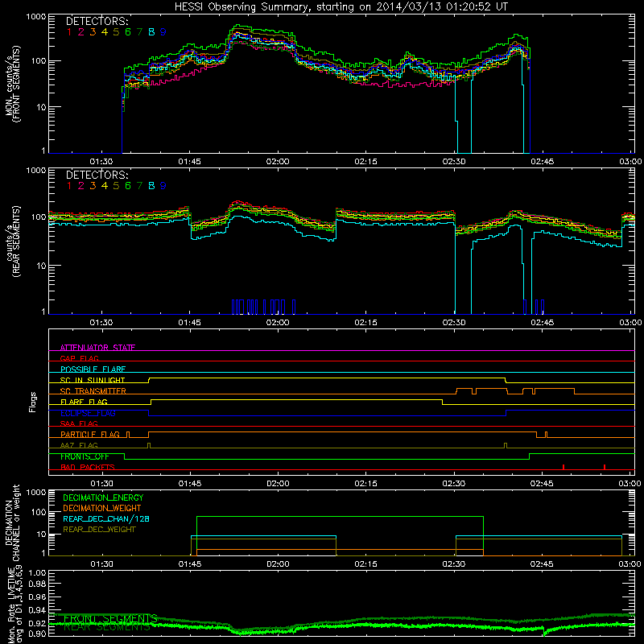The image size is (644, 644).
Task: Click the 1000 y-axis label of front segments plot
Action: coord(35,16)
